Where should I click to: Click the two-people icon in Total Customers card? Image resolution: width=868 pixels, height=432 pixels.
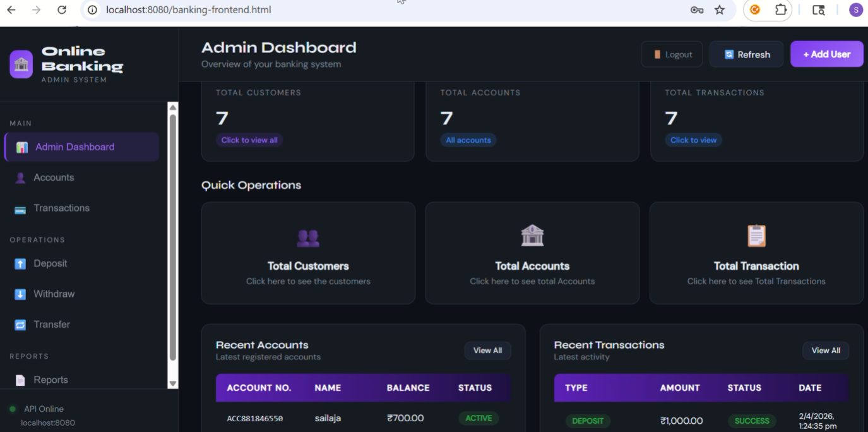point(308,237)
